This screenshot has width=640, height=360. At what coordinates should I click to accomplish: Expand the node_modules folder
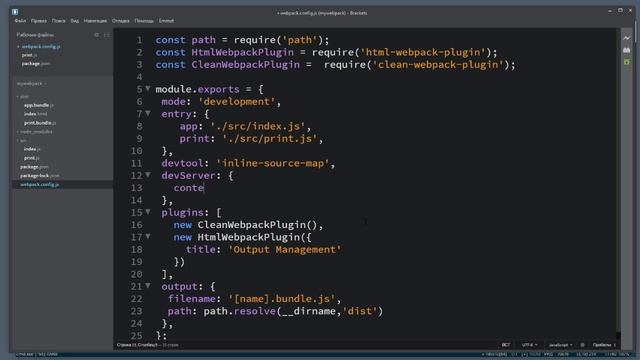[x=35, y=132]
